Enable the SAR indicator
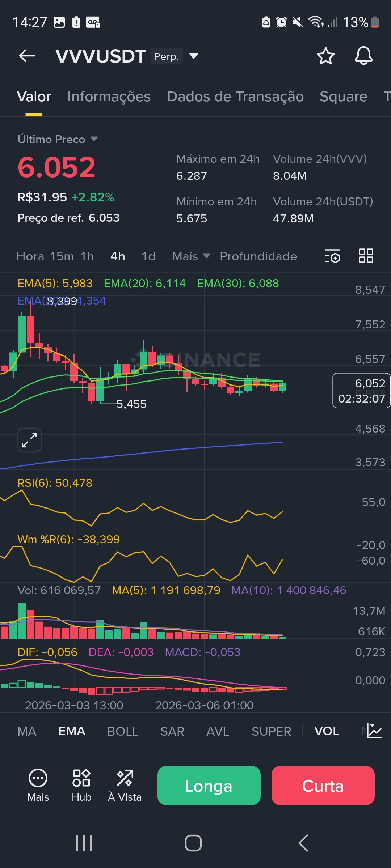391x868 pixels. pyautogui.click(x=172, y=731)
